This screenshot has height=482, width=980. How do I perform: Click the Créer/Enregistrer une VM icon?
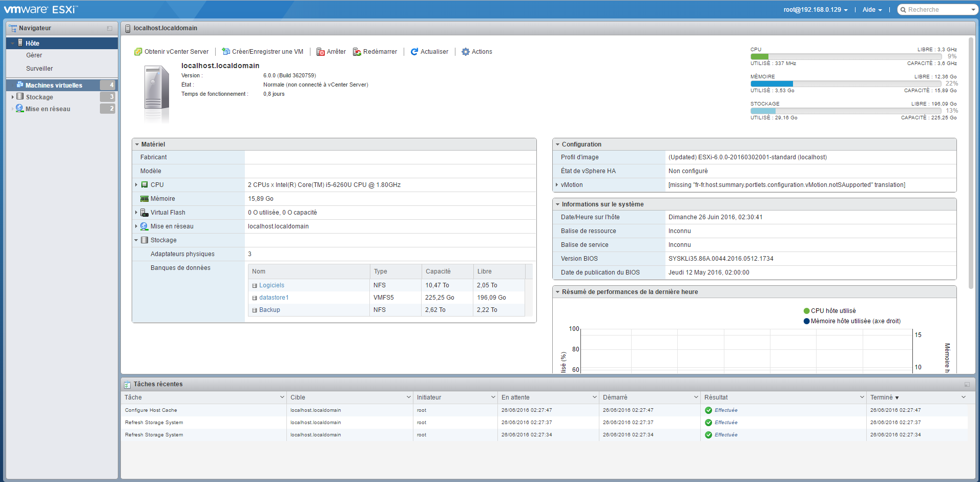click(225, 52)
